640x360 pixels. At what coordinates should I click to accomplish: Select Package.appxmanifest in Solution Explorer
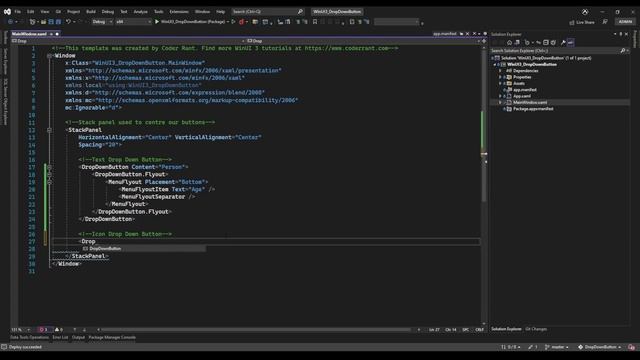[x=533, y=109]
